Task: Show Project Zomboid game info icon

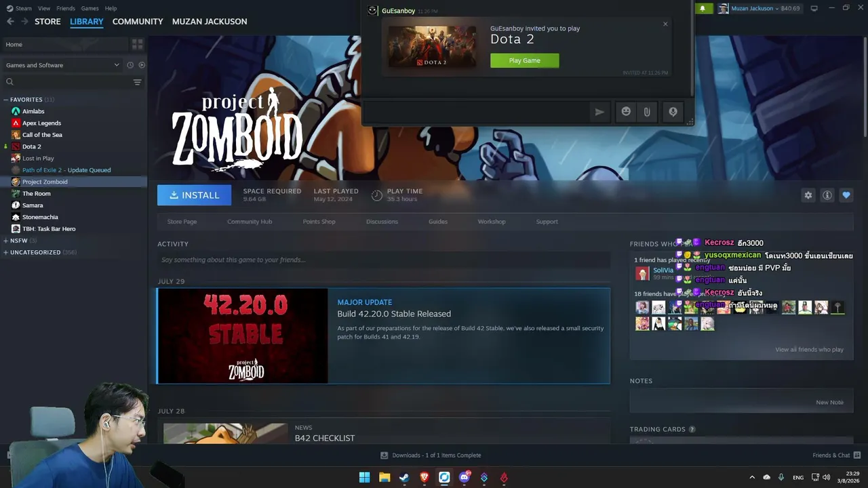Action: (x=827, y=195)
